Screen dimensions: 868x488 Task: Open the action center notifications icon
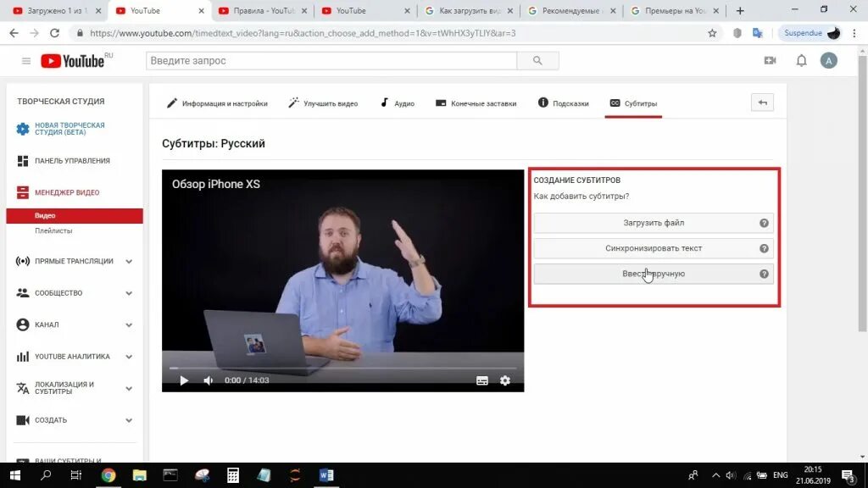pyautogui.click(x=848, y=475)
